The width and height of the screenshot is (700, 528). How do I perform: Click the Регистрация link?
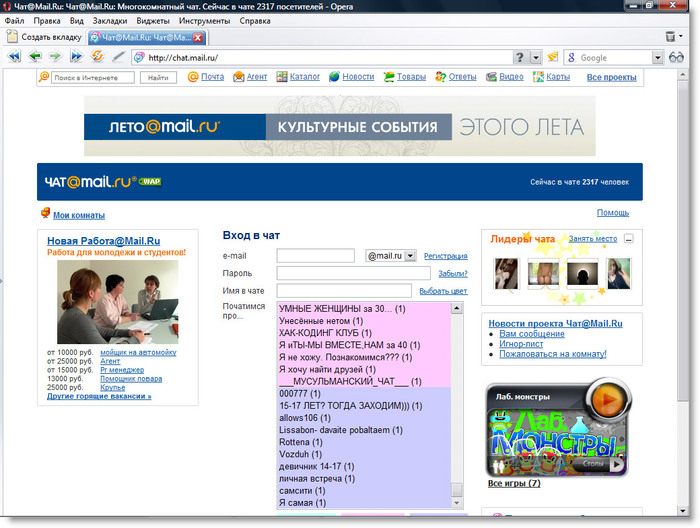(x=445, y=256)
